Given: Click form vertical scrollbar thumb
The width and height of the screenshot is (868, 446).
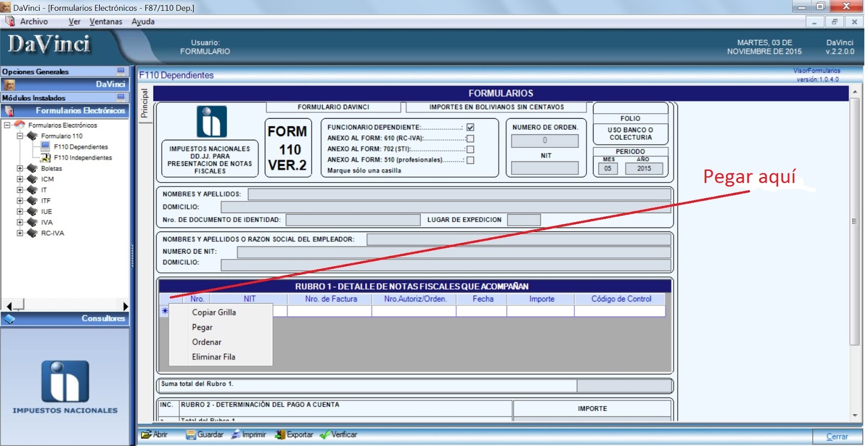Looking at the screenshot, I should (x=854, y=221).
